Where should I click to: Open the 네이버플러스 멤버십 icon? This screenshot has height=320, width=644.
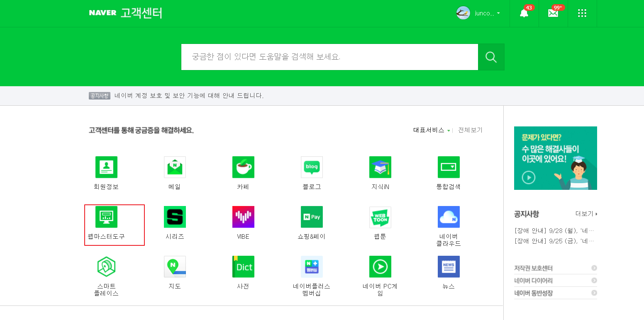coord(312,267)
